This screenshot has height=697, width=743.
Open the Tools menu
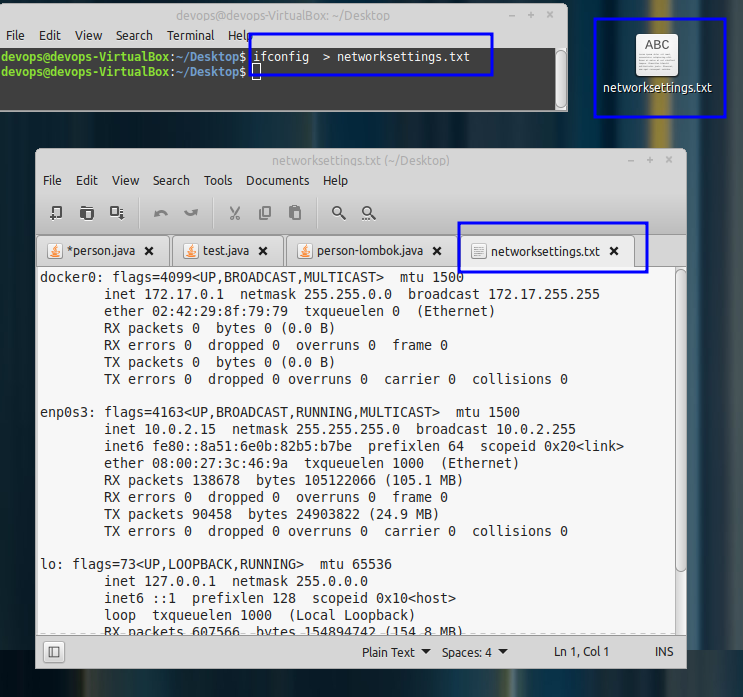pos(218,181)
